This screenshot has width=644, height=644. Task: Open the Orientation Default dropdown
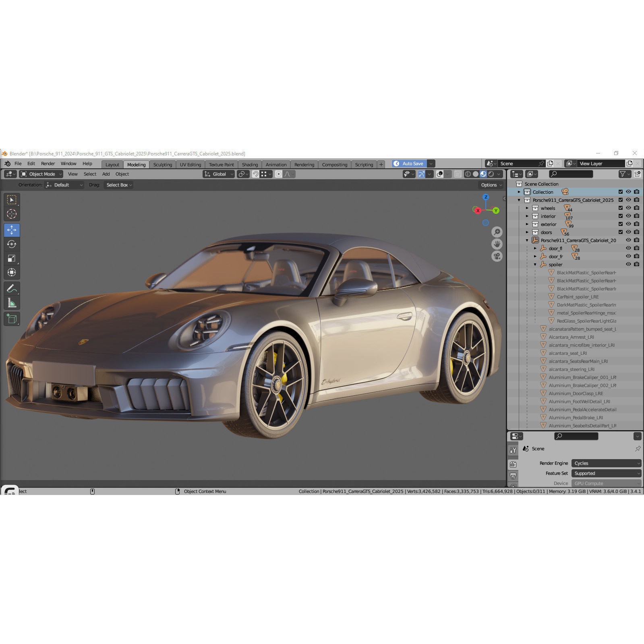point(64,185)
